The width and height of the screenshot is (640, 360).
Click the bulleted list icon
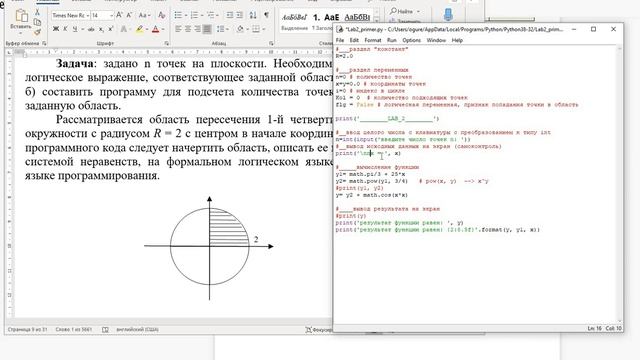(x=178, y=16)
